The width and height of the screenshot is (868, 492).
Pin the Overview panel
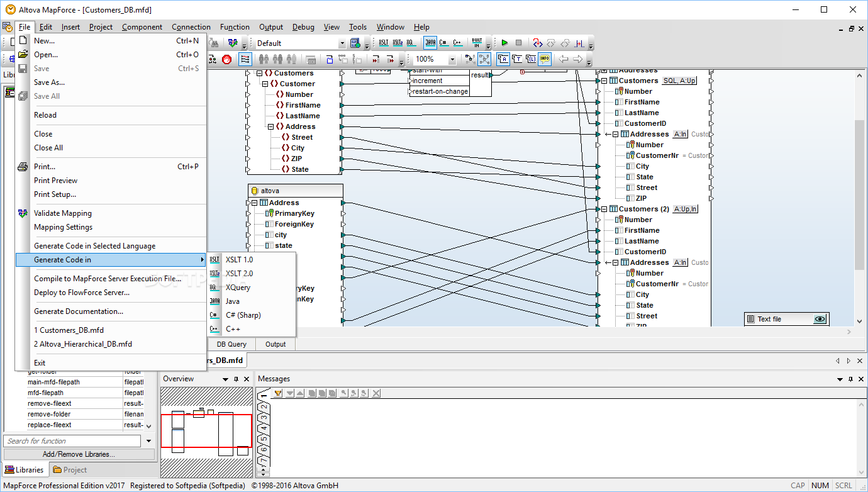[236, 379]
